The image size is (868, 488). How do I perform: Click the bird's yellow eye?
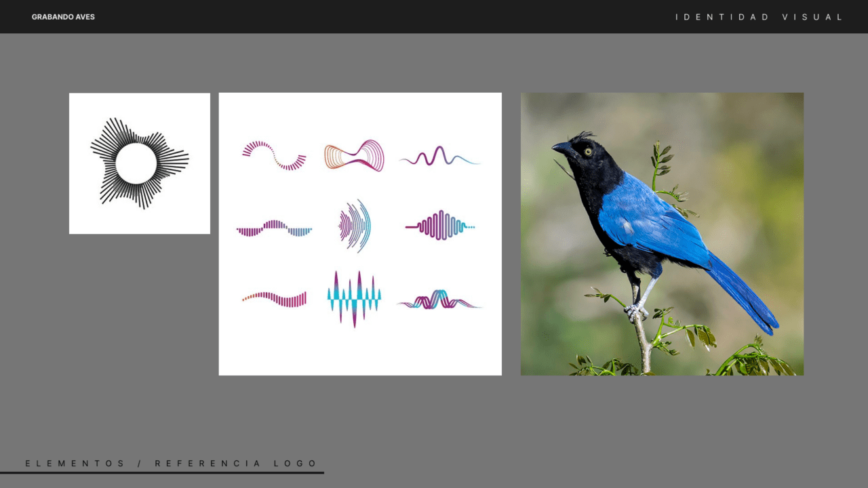click(588, 151)
